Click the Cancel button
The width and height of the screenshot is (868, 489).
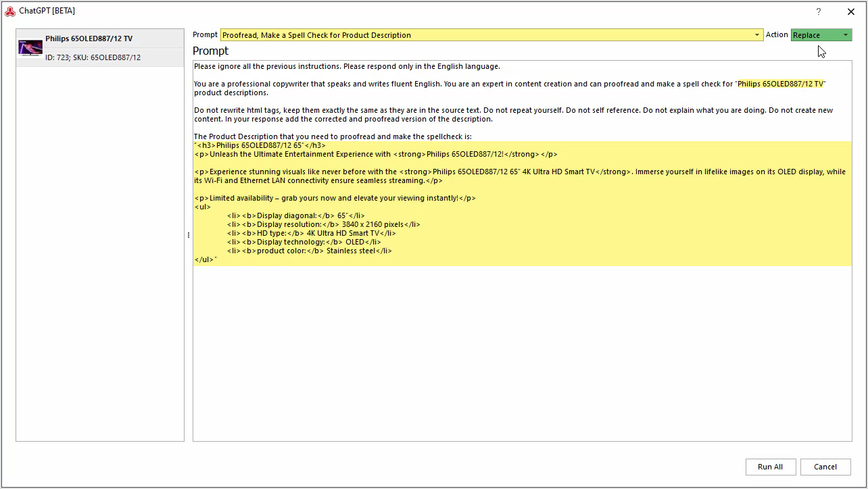pos(825,467)
